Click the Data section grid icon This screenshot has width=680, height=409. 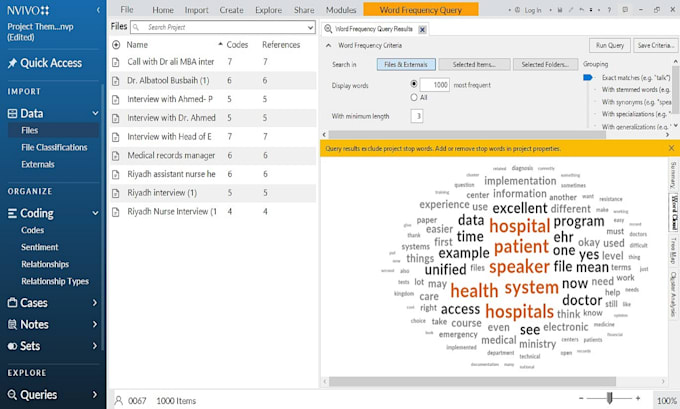pos(13,114)
